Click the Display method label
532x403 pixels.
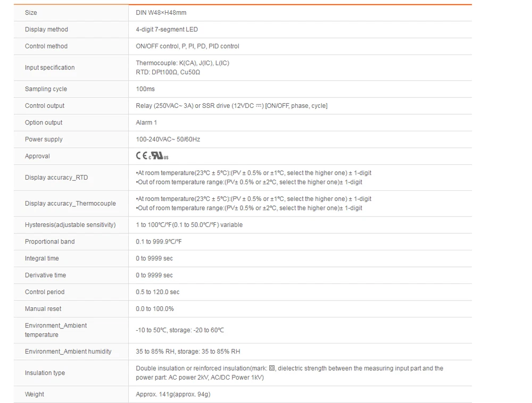tap(46, 30)
